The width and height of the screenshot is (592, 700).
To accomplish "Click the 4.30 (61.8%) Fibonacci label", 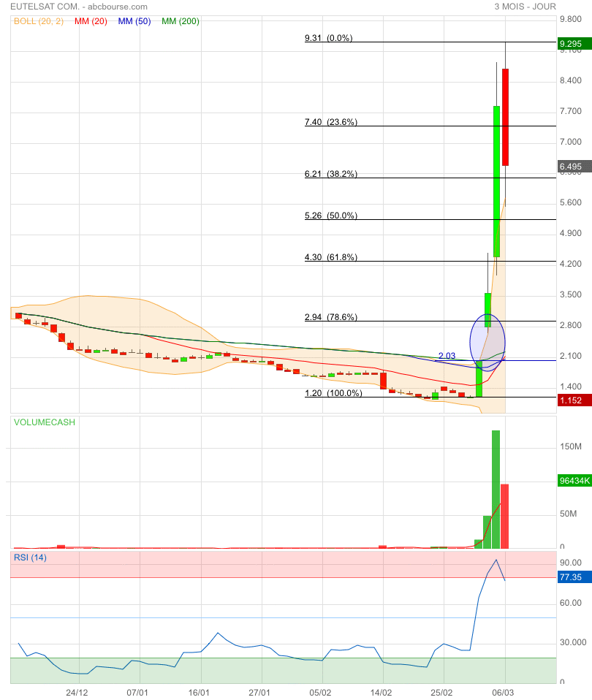I will pyautogui.click(x=331, y=257).
